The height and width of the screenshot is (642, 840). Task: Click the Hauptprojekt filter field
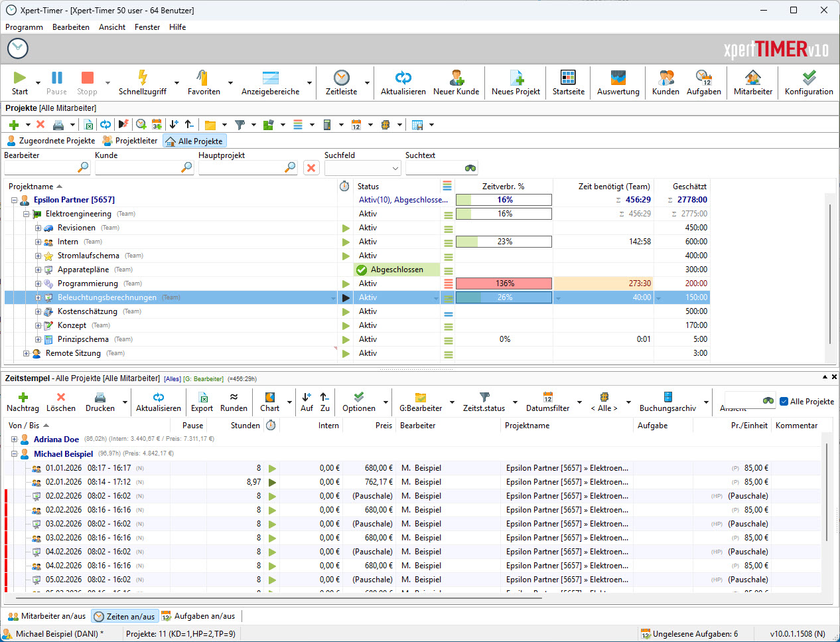coord(247,168)
